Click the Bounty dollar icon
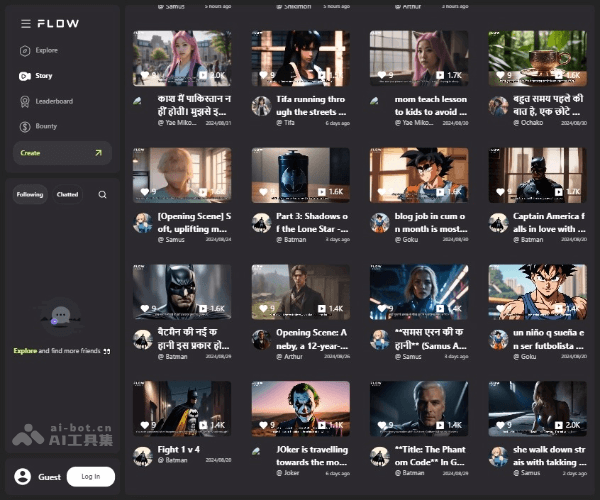The width and height of the screenshot is (600, 500). 24,127
